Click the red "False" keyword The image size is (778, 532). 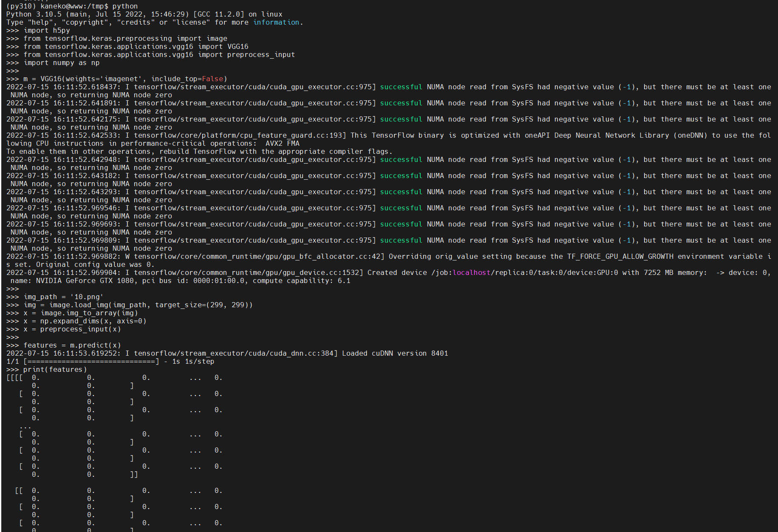pos(212,79)
